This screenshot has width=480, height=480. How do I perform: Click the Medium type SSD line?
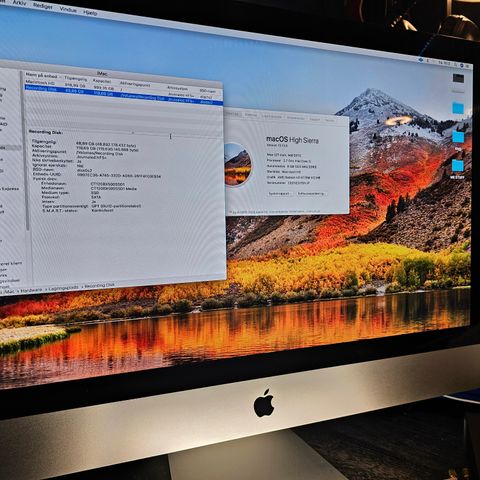tap(70, 193)
